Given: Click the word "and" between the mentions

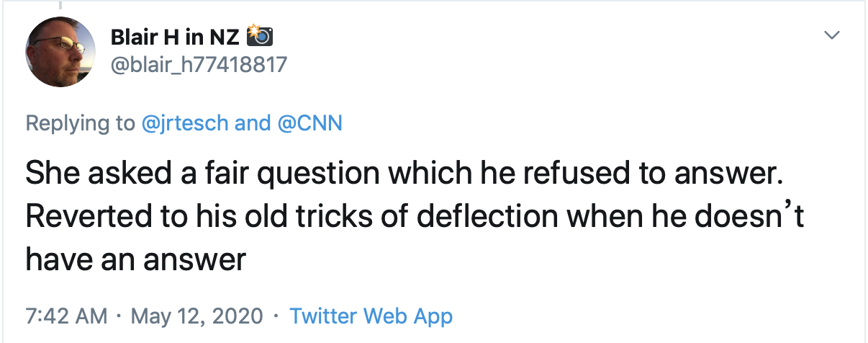Looking at the screenshot, I should pyautogui.click(x=253, y=123).
